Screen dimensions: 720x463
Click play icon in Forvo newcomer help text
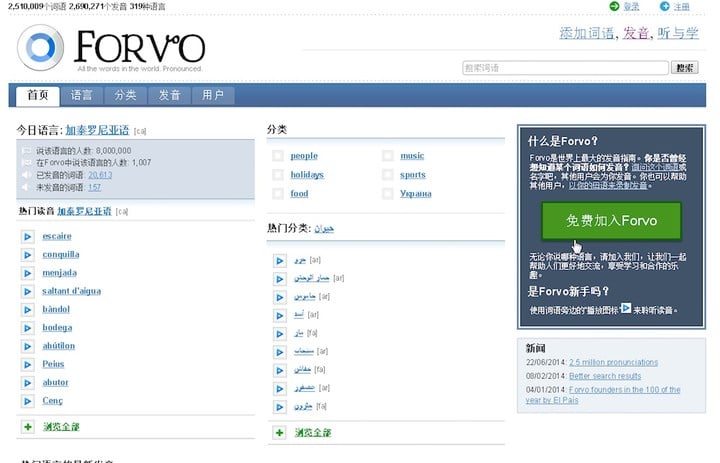[626, 308]
